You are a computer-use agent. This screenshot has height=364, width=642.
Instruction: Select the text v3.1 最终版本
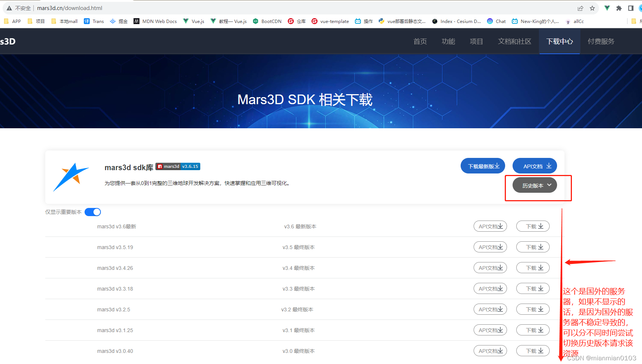coord(299,330)
